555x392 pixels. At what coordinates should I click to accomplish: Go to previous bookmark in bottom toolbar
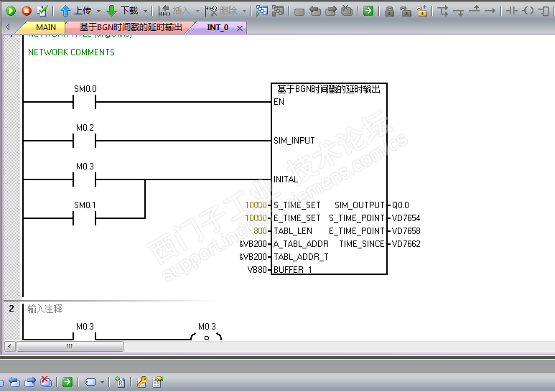[14, 382]
